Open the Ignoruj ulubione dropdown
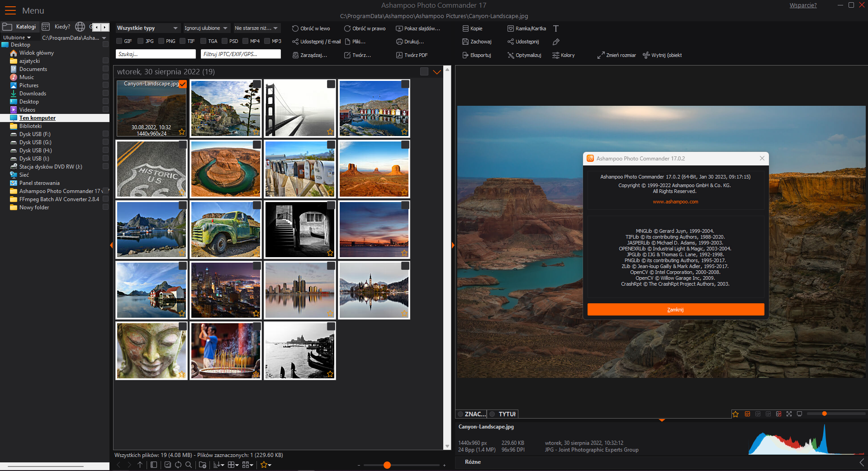Image resolution: width=868 pixels, height=471 pixels. [x=206, y=28]
